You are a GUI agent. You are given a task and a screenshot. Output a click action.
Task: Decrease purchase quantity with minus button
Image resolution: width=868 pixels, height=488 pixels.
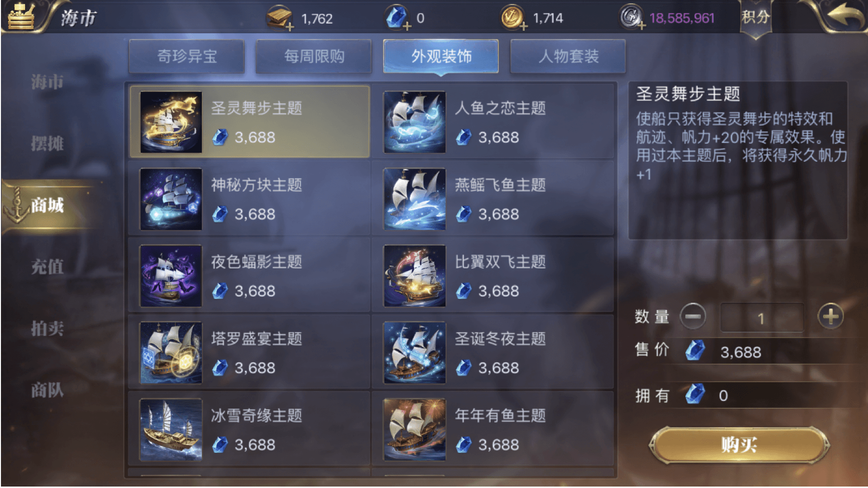click(x=693, y=317)
